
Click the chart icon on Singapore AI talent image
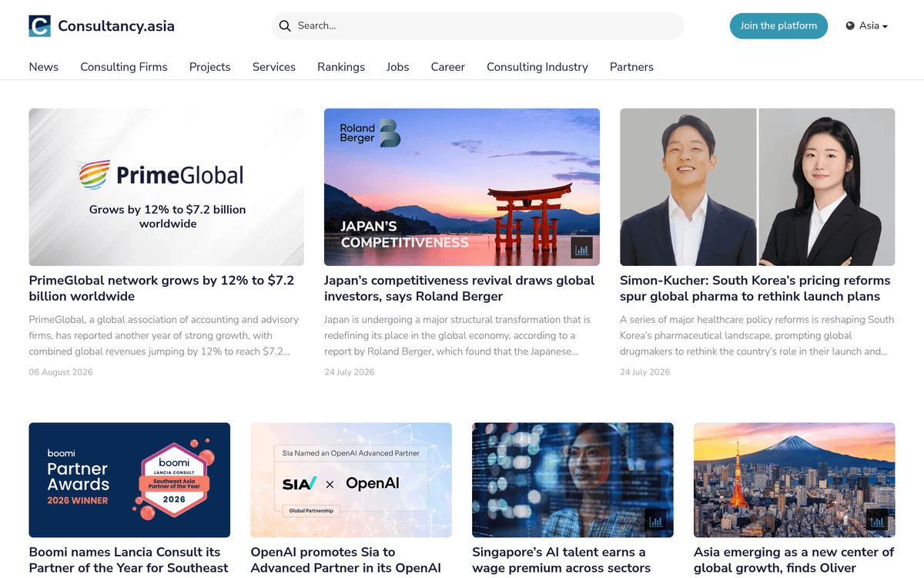click(x=656, y=519)
